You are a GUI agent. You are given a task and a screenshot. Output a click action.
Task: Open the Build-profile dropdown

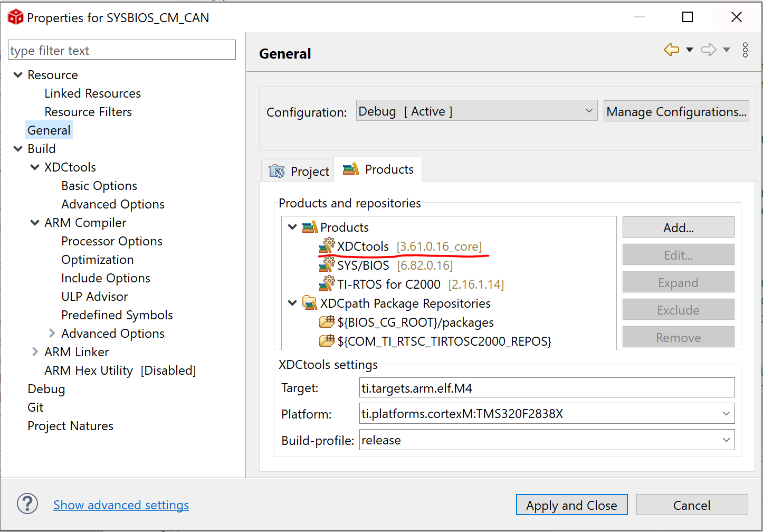[726, 440]
